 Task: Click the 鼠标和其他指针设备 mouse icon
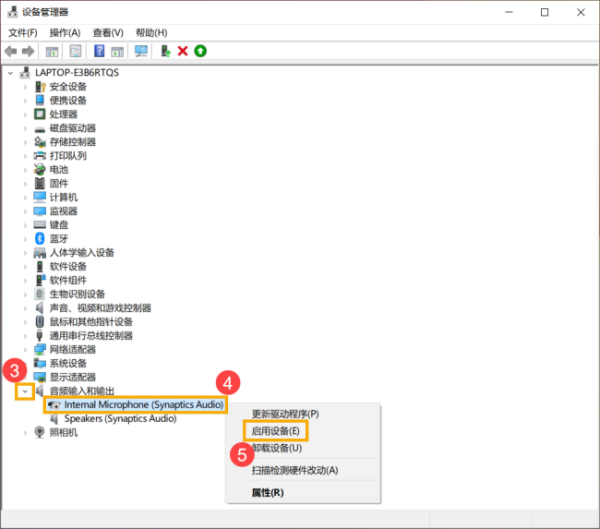click(x=40, y=322)
